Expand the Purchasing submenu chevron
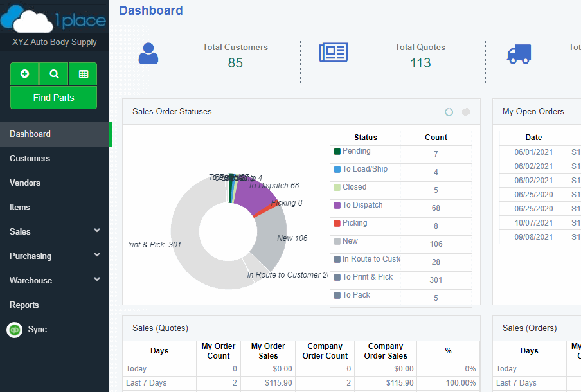The image size is (581, 392). (x=97, y=255)
